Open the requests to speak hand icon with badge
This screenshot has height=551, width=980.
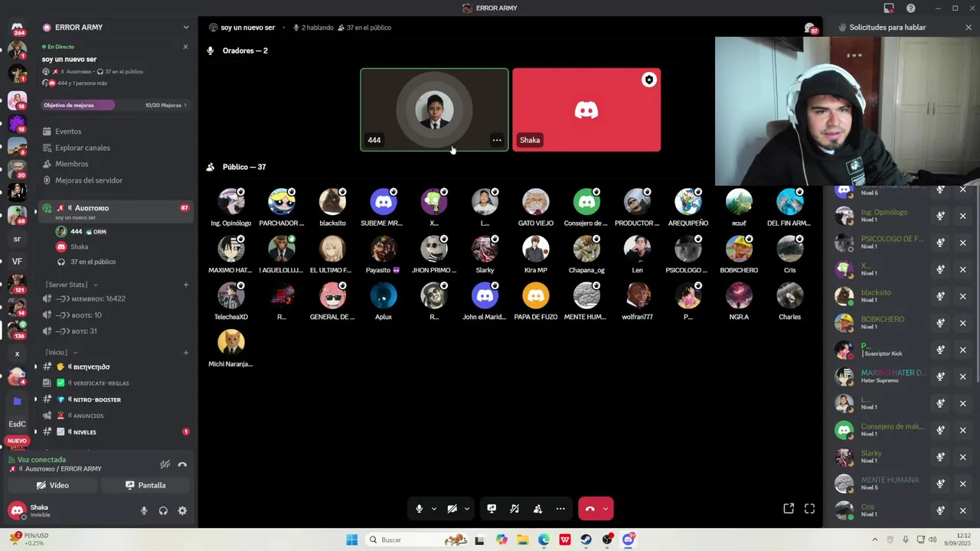810,28
